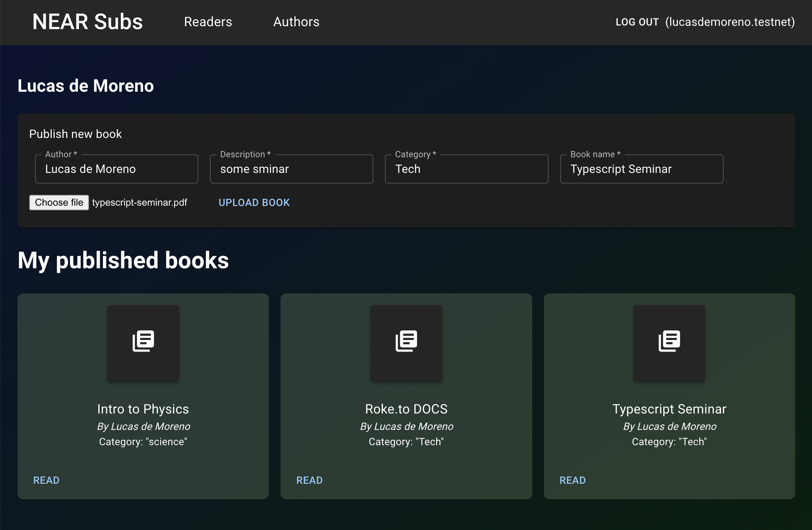812x530 pixels.
Task: Click the Choose file button
Action: (x=59, y=202)
